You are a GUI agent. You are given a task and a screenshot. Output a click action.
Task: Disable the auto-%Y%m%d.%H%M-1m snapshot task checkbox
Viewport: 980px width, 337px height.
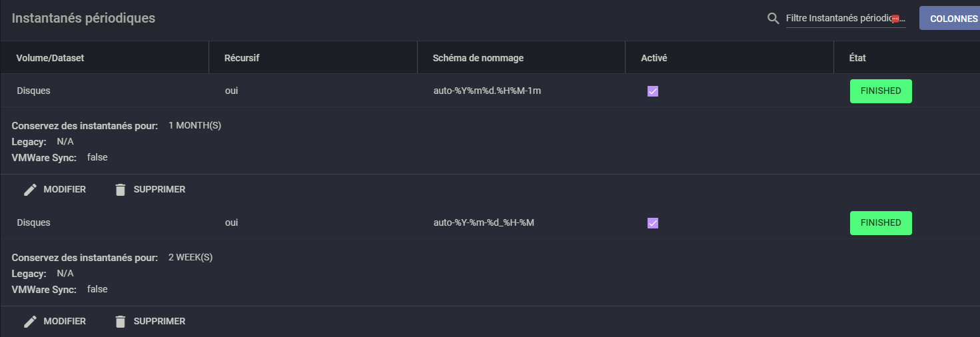653,91
